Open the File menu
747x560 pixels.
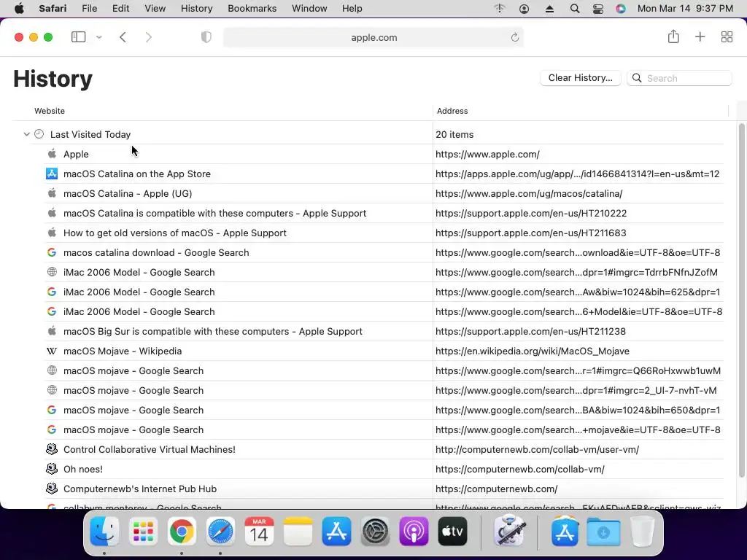pos(89,9)
